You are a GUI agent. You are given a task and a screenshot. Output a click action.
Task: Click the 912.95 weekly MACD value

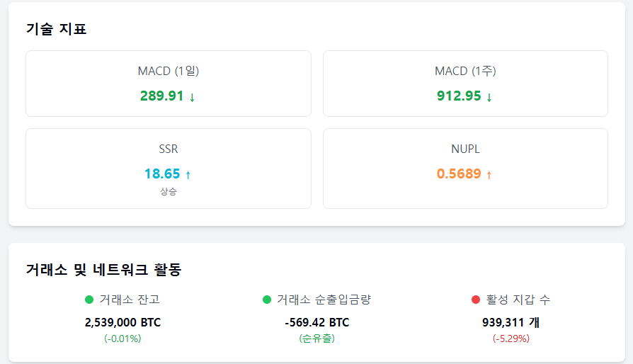click(x=459, y=96)
